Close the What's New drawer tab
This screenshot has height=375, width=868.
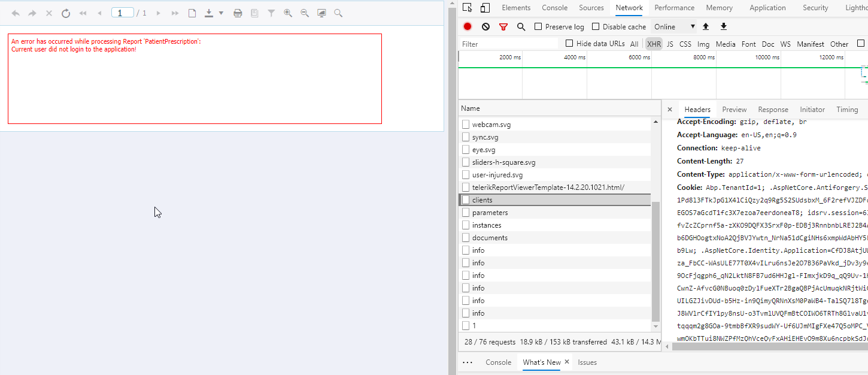pyautogui.click(x=567, y=362)
